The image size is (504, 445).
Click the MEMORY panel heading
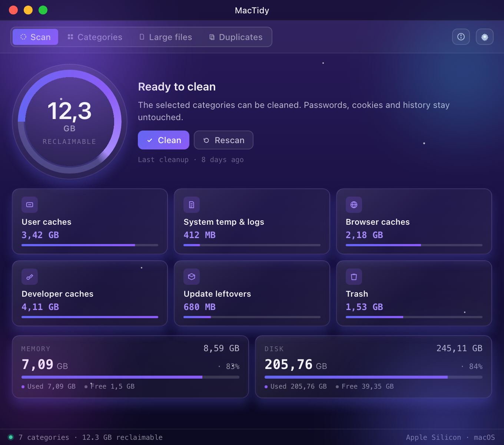pyautogui.click(x=36, y=349)
